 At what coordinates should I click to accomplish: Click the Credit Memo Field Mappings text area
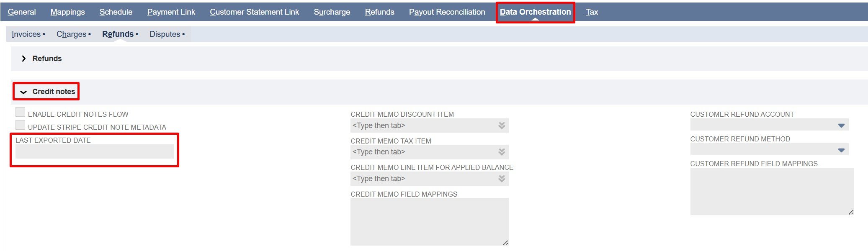(429, 222)
